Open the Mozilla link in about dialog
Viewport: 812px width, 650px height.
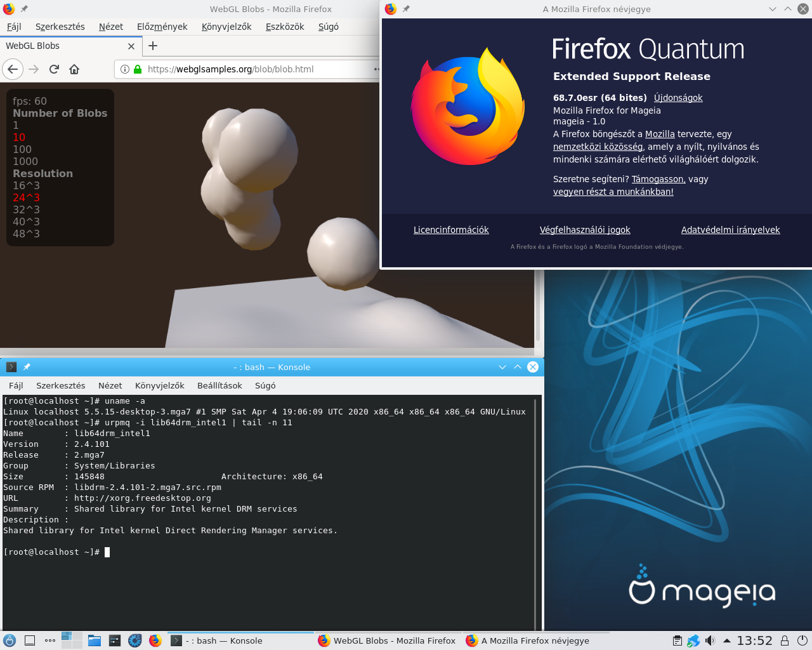[660, 134]
